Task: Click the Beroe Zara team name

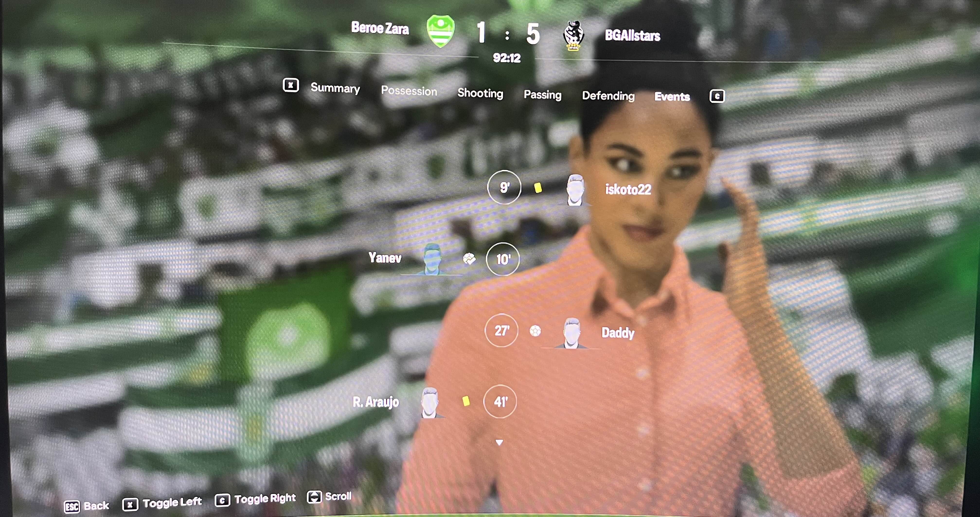Action: coord(380,28)
